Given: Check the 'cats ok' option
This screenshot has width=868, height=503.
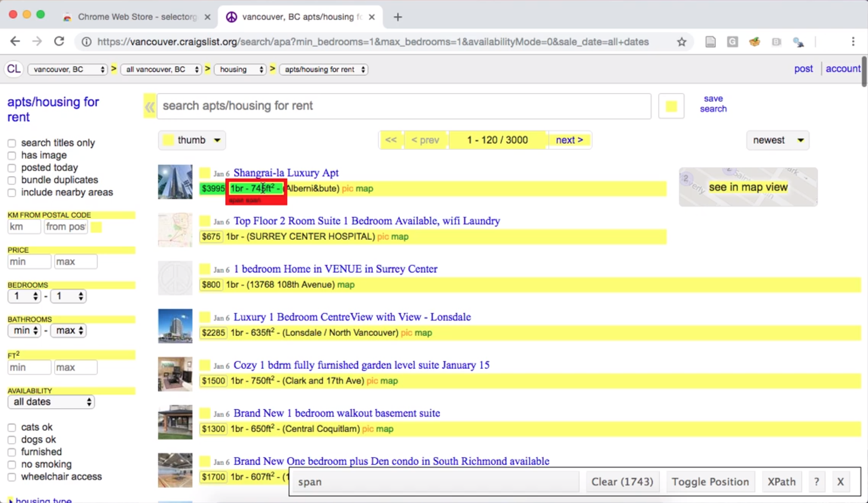Looking at the screenshot, I should point(12,428).
